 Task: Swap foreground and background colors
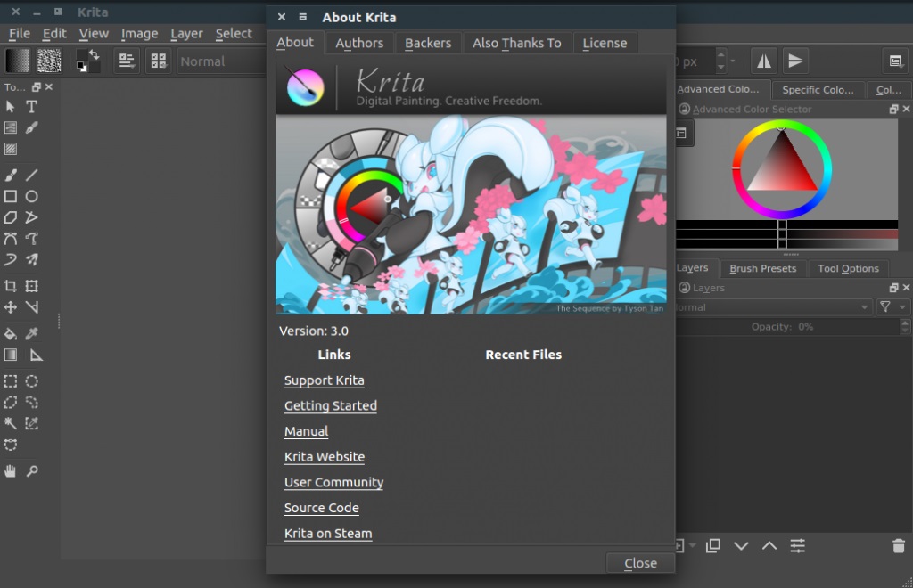point(94,54)
